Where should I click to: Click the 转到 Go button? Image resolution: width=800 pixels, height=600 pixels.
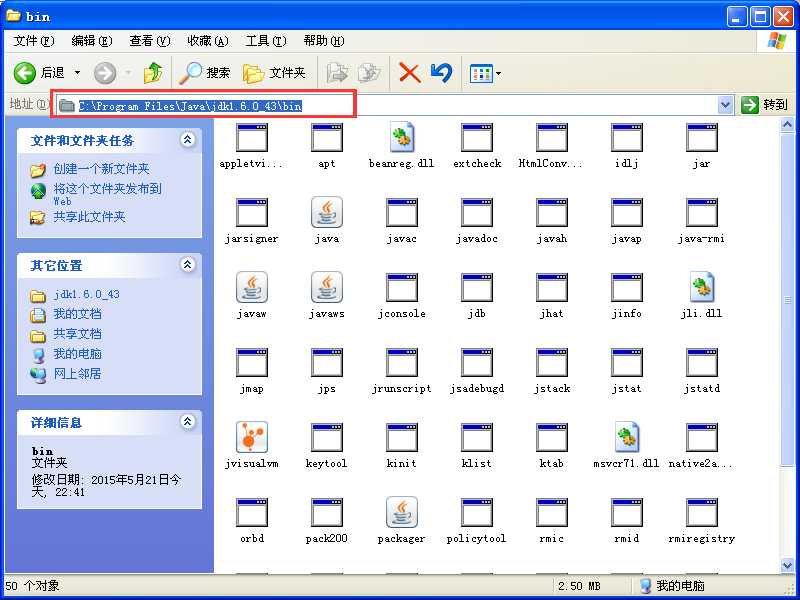pos(764,105)
